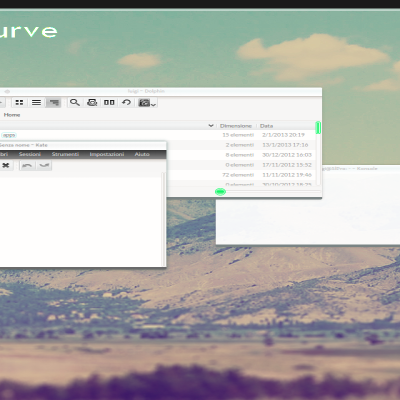
Task: Click the sort chevron in the column header
Action: (211, 126)
